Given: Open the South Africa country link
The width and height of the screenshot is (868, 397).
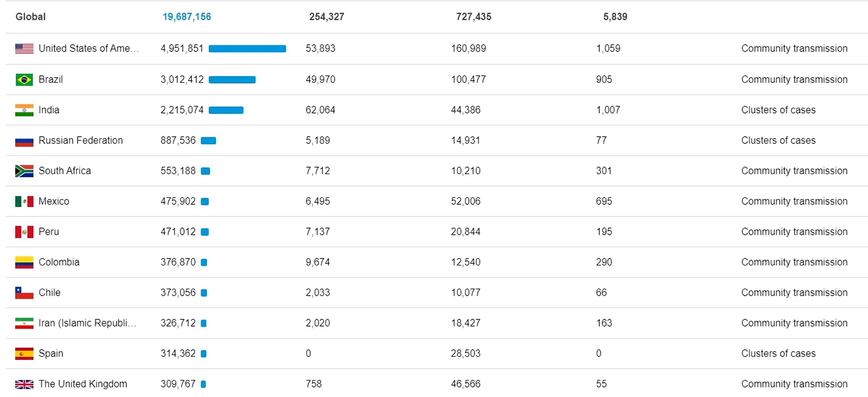Looking at the screenshot, I should pos(65,171).
